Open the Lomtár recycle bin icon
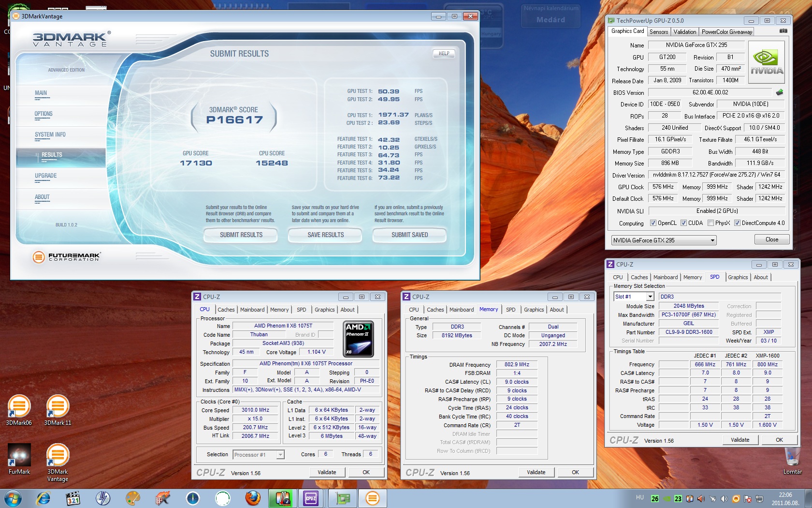 pos(792,457)
